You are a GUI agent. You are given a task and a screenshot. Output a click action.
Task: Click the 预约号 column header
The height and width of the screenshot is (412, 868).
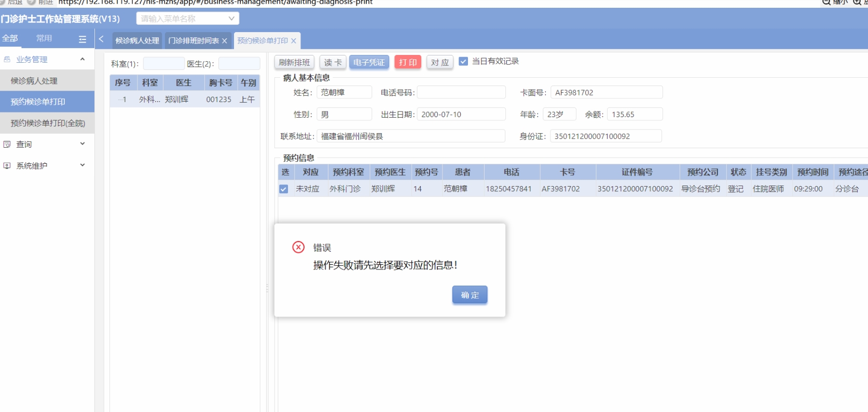426,172
